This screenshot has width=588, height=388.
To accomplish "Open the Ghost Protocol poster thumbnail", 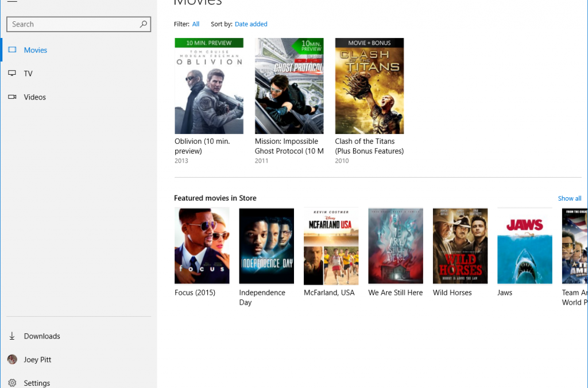I will pos(289,86).
